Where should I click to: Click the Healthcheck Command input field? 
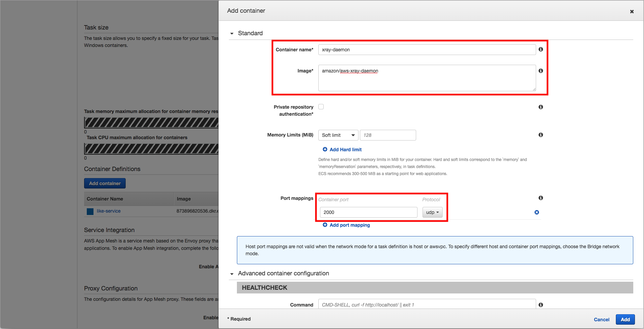[427, 304]
